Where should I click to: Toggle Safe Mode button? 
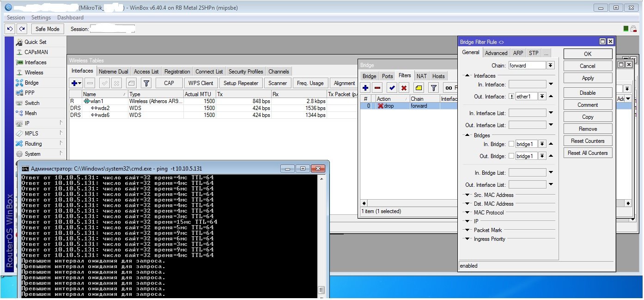point(47,29)
